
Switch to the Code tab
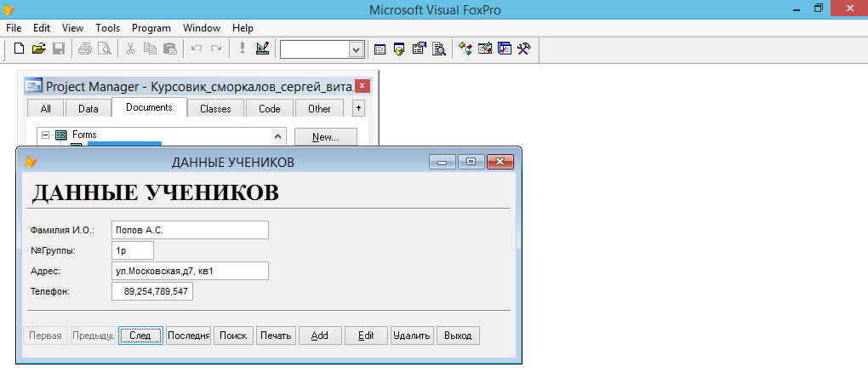coord(270,109)
